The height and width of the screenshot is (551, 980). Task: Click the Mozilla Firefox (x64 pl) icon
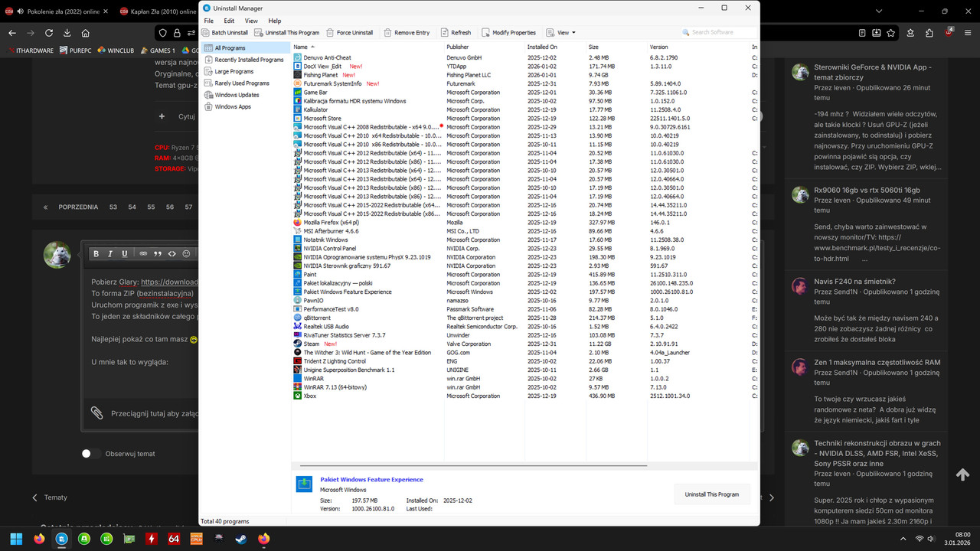click(298, 222)
